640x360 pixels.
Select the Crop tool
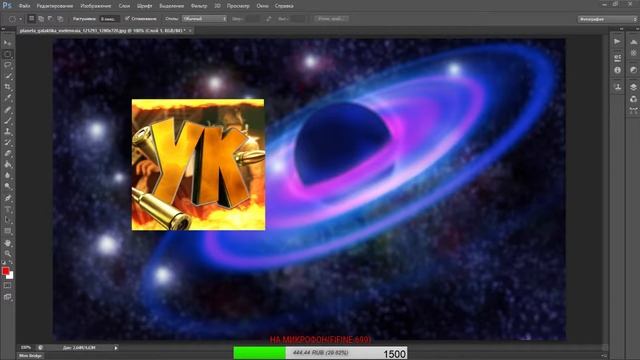(x=7, y=87)
